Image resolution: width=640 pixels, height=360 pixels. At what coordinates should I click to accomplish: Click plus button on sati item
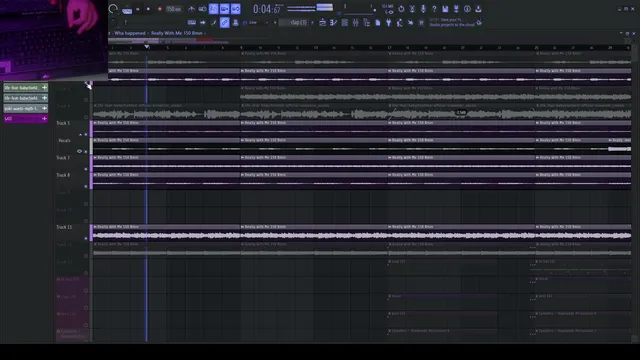[44, 119]
